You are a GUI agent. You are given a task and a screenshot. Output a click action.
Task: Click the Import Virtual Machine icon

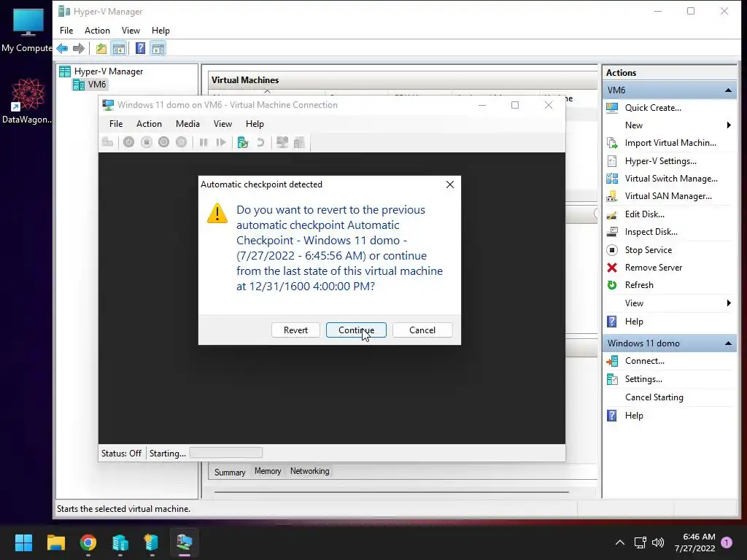612,143
